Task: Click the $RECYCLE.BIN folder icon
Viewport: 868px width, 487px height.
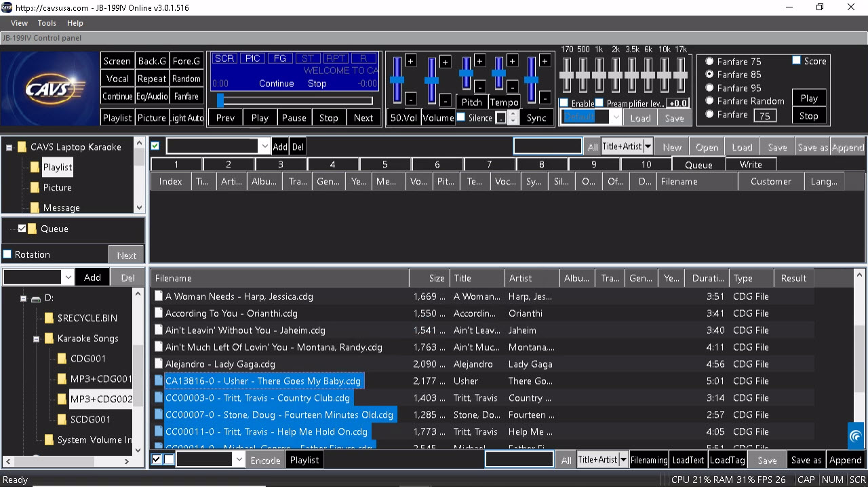Action: tap(49, 318)
